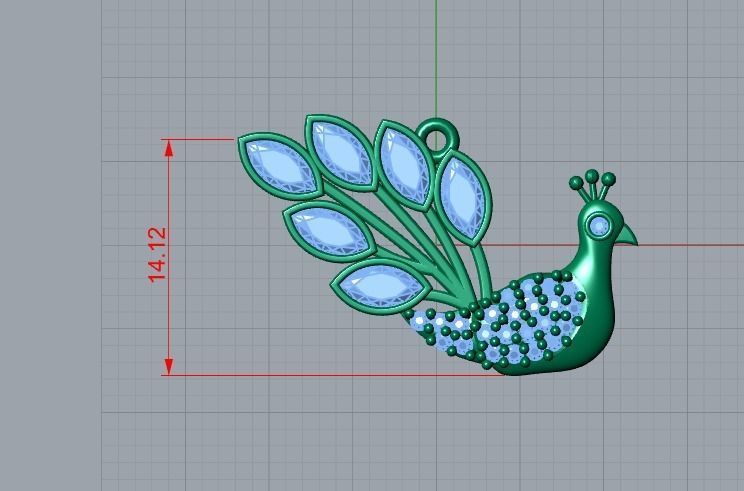This screenshot has height=491, width=744.
Task: Click the peacock's beak
Action: pos(627,234)
